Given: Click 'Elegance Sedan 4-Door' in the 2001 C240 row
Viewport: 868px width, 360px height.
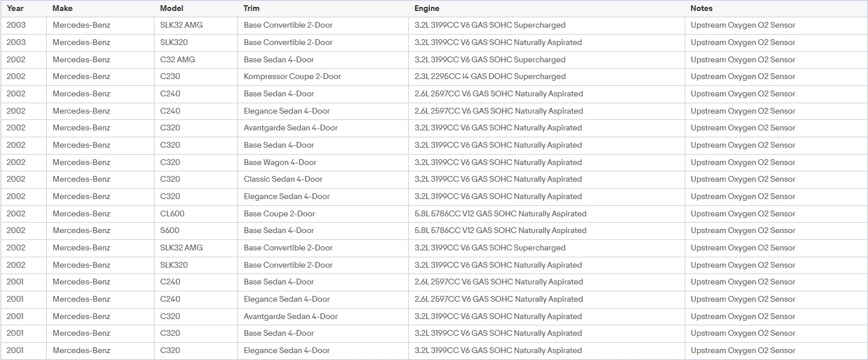Looking at the screenshot, I should click(x=287, y=299).
